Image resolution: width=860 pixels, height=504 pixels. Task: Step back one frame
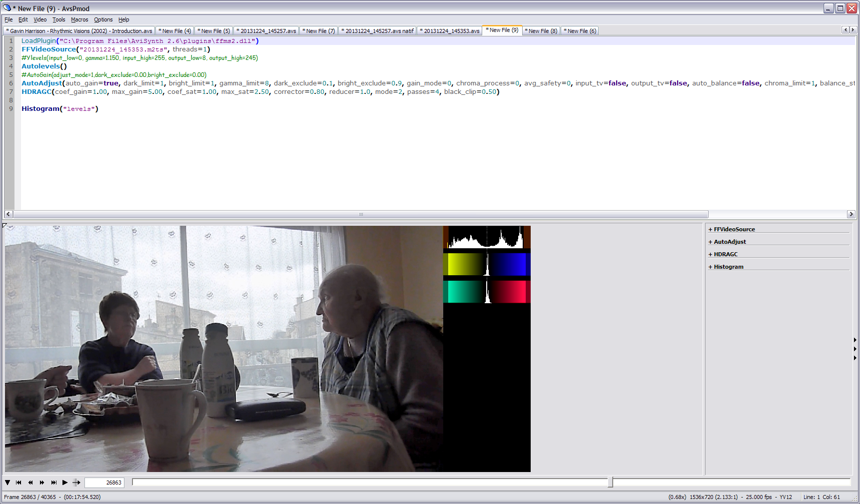tap(30, 483)
